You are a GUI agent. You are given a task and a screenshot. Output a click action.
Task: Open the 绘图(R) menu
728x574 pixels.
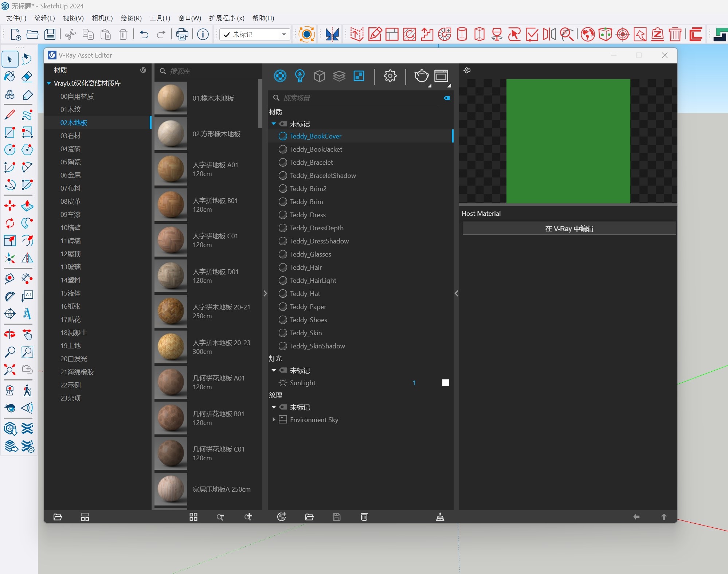coord(131,18)
